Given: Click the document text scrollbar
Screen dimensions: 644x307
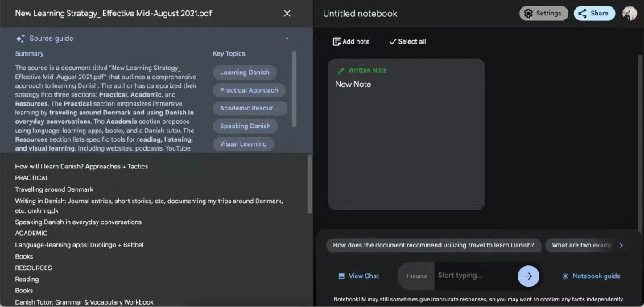Looking at the screenshot, I should 310,184.
